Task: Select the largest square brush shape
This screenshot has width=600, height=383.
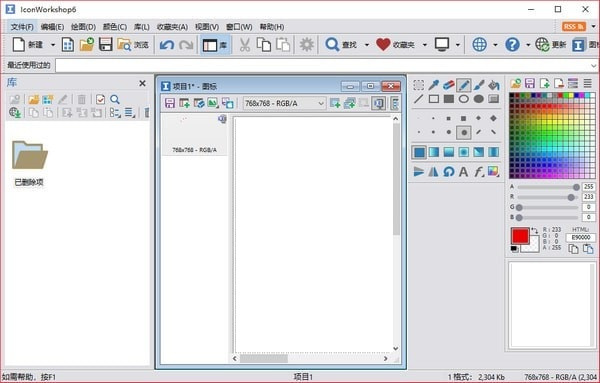Action: [x=463, y=118]
